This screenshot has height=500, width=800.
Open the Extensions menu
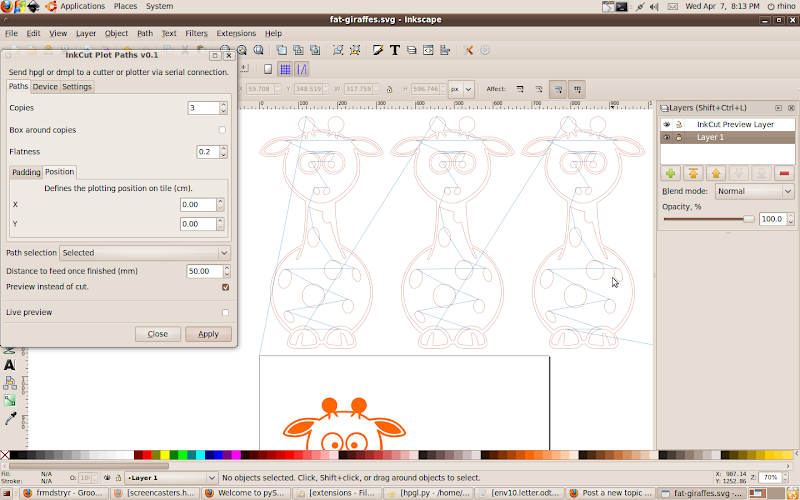pyautogui.click(x=236, y=33)
